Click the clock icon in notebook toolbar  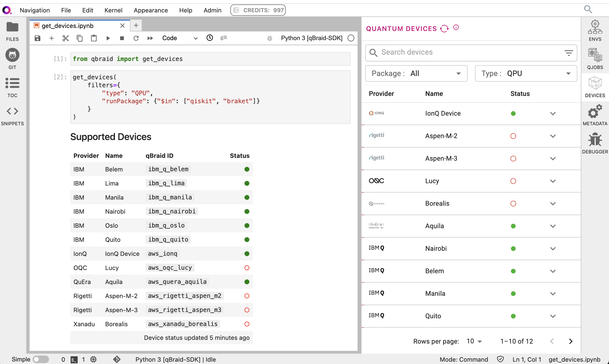pos(210,38)
